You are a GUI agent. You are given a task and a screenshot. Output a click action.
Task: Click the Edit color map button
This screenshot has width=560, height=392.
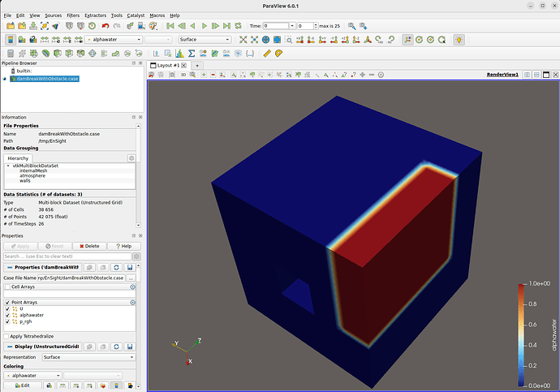tap(23, 386)
